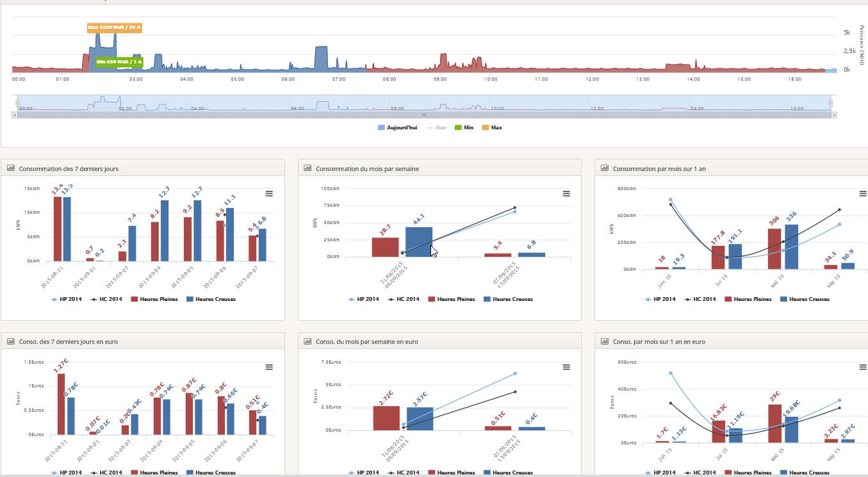Image resolution: width=868 pixels, height=477 pixels.
Task: Open chart menu of Consommation par mois sur 1 an
Action: (863, 193)
